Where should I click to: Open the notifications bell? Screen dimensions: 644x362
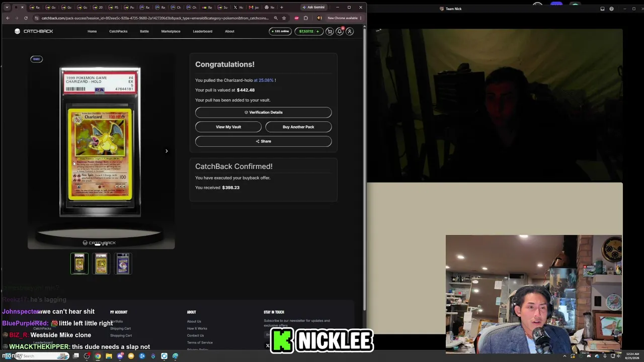pos(340,31)
